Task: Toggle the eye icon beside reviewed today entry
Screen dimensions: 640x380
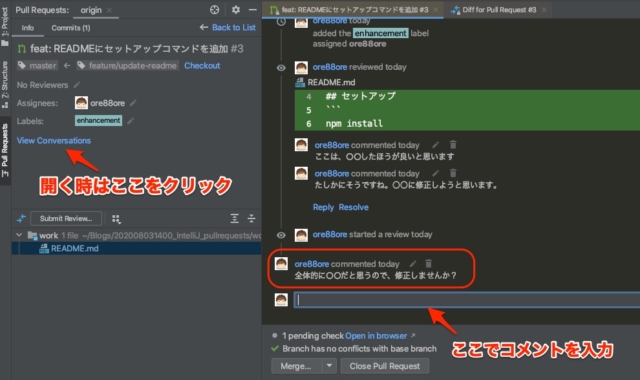Action: 281,68
